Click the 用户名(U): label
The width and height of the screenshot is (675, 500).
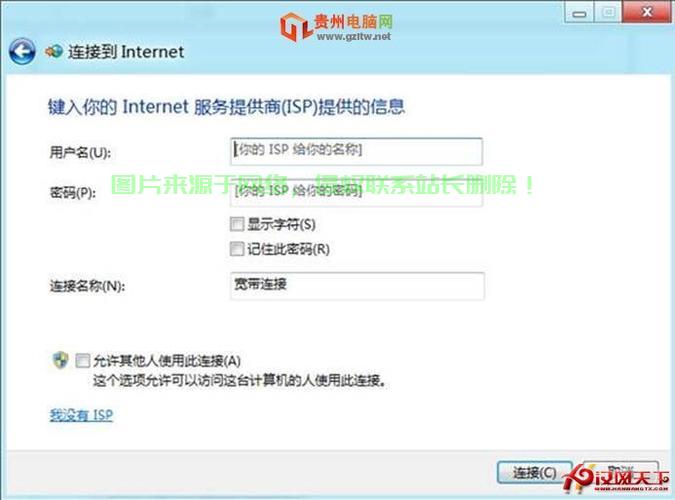pyautogui.click(x=80, y=152)
